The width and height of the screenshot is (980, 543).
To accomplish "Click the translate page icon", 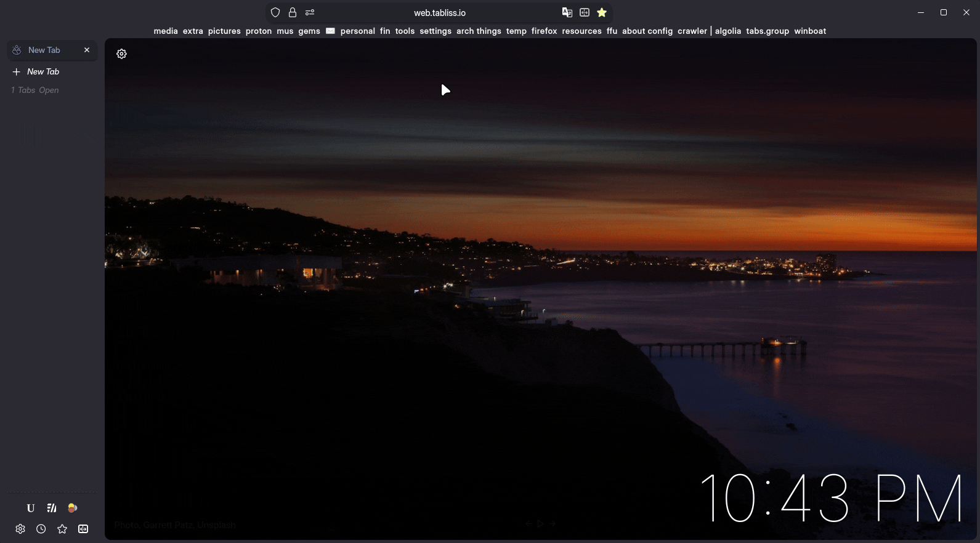I will click(x=567, y=12).
